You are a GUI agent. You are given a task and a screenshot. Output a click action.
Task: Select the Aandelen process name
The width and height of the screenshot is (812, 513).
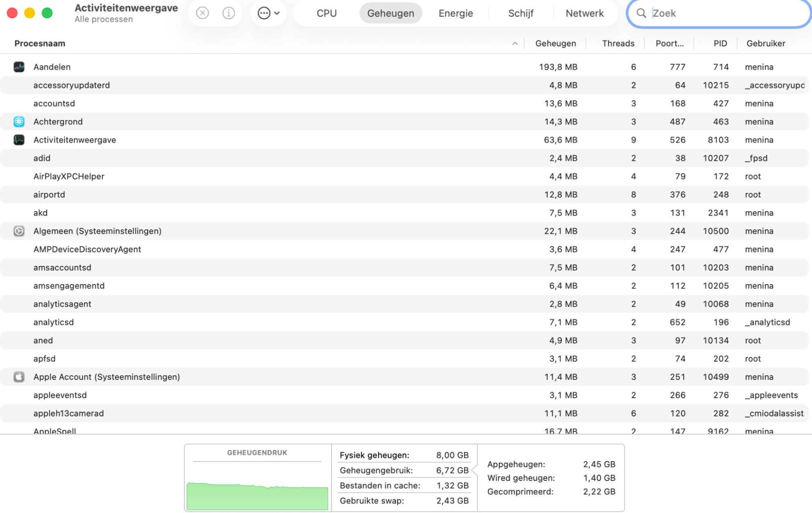tap(52, 67)
